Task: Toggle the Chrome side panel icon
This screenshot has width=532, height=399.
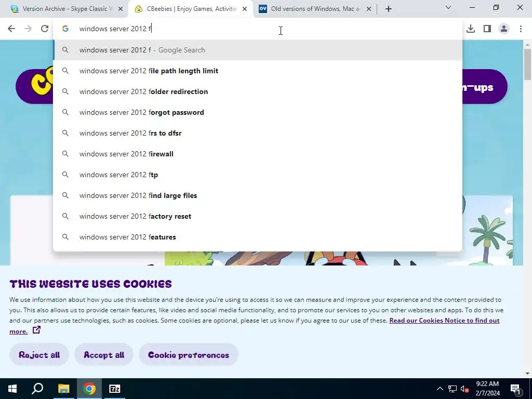Action: pyautogui.click(x=487, y=29)
